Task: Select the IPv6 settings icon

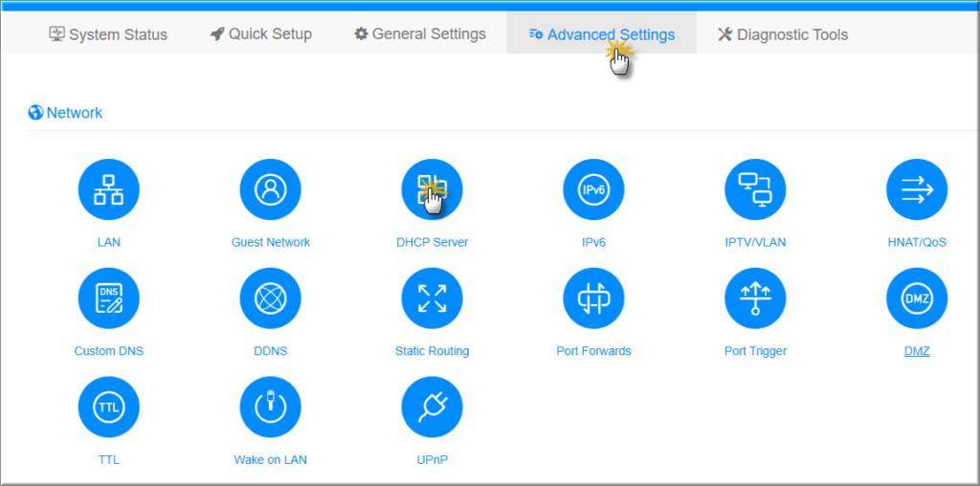Action: 593,189
